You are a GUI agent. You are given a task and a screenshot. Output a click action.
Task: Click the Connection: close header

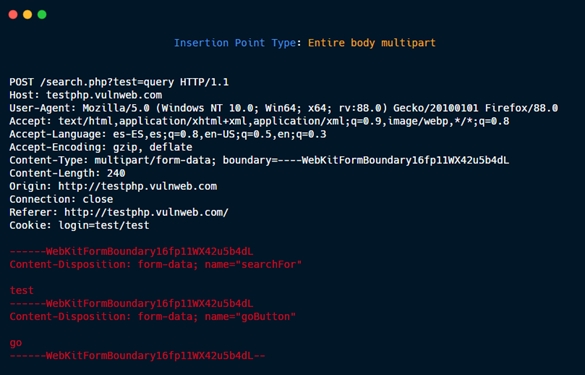61,200
